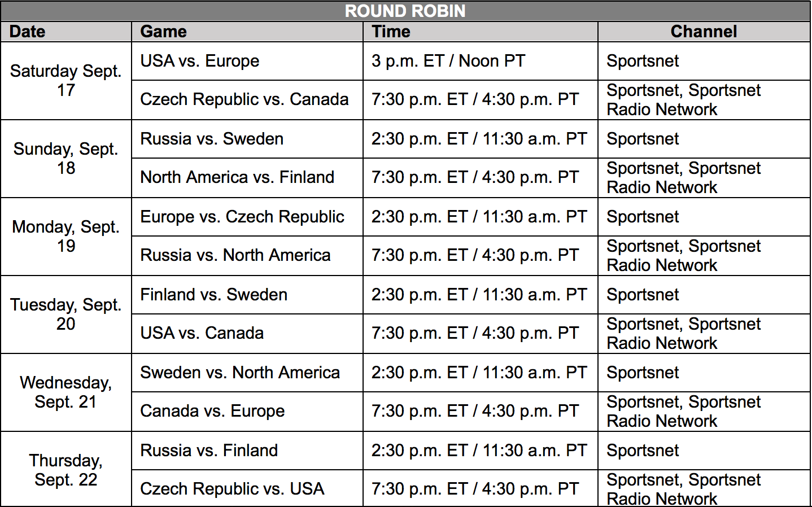Select the Date column header
This screenshot has height=507, width=812.
(66, 32)
